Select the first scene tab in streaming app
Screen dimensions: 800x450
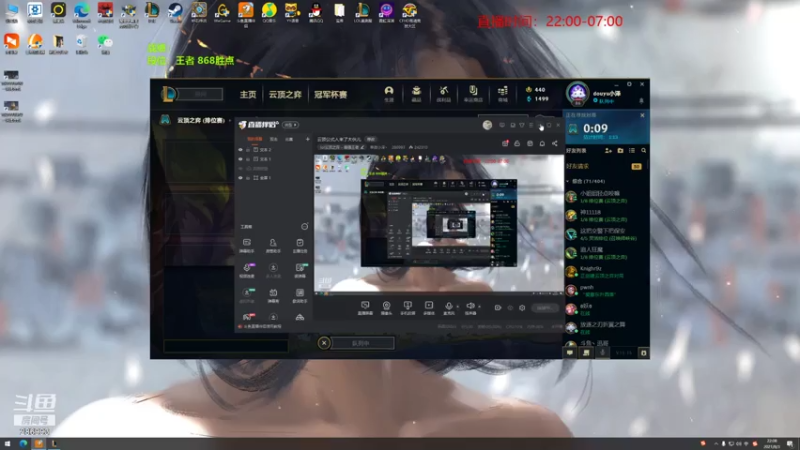[x=255, y=139]
